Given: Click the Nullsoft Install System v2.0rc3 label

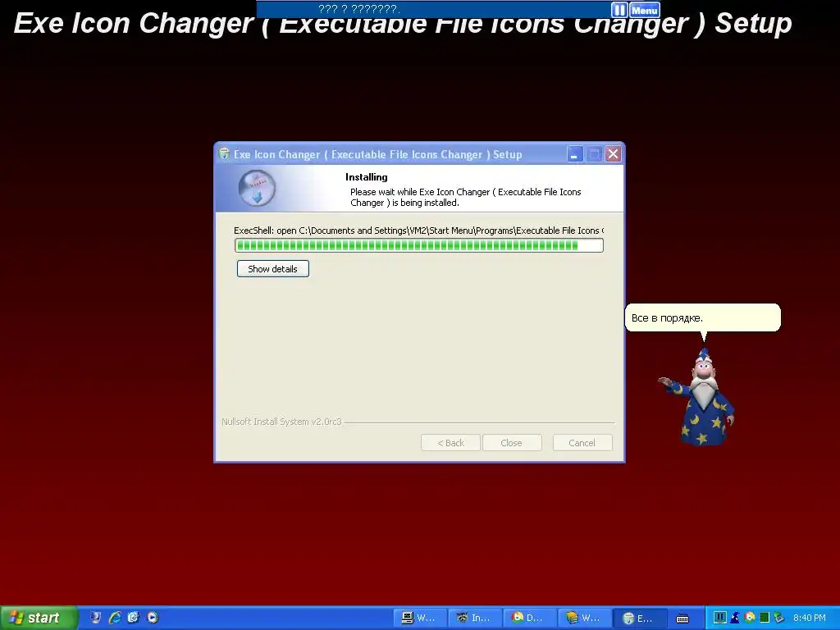Looking at the screenshot, I should point(281,422).
